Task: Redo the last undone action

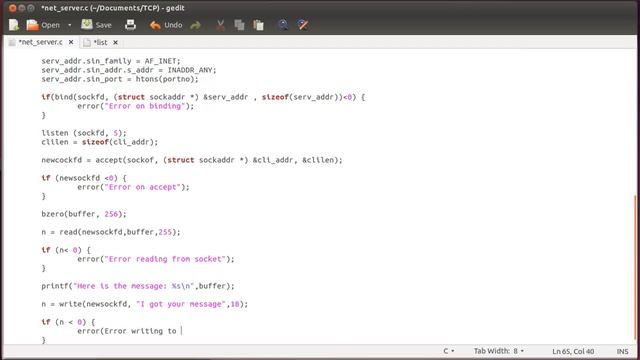Action: [x=196, y=25]
